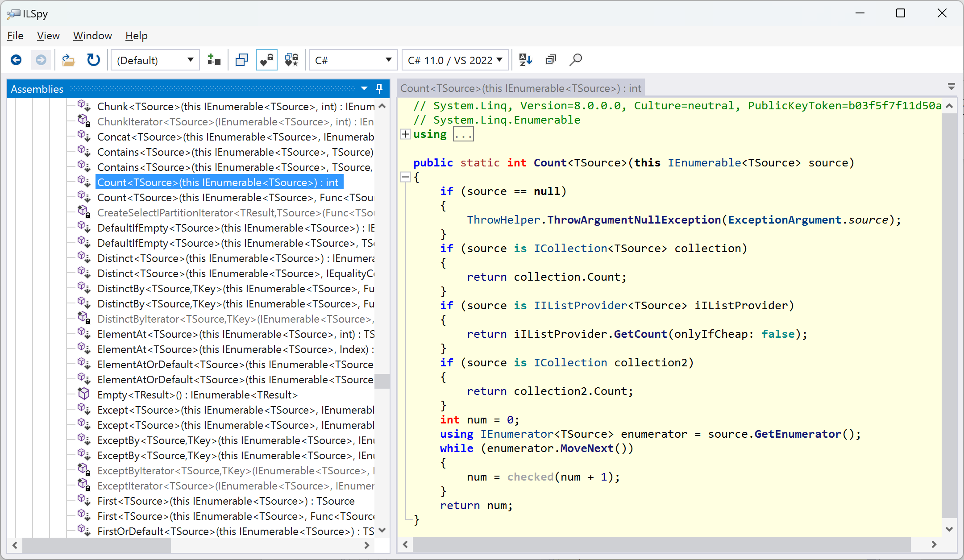Open an assembly with the folder icon
Viewport: 964px width, 560px height.
[68, 60]
